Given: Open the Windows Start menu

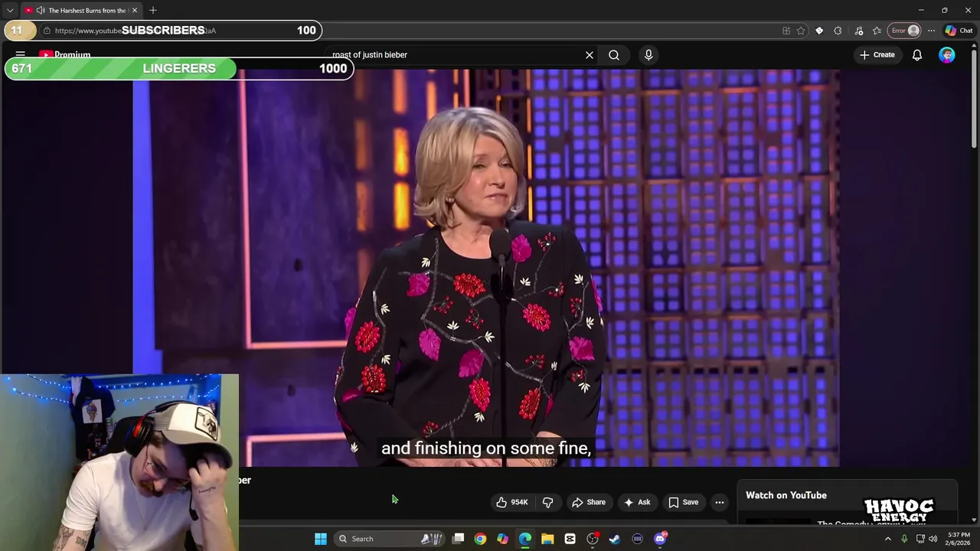Looking at the screenshot, I should tap(321, 539).
